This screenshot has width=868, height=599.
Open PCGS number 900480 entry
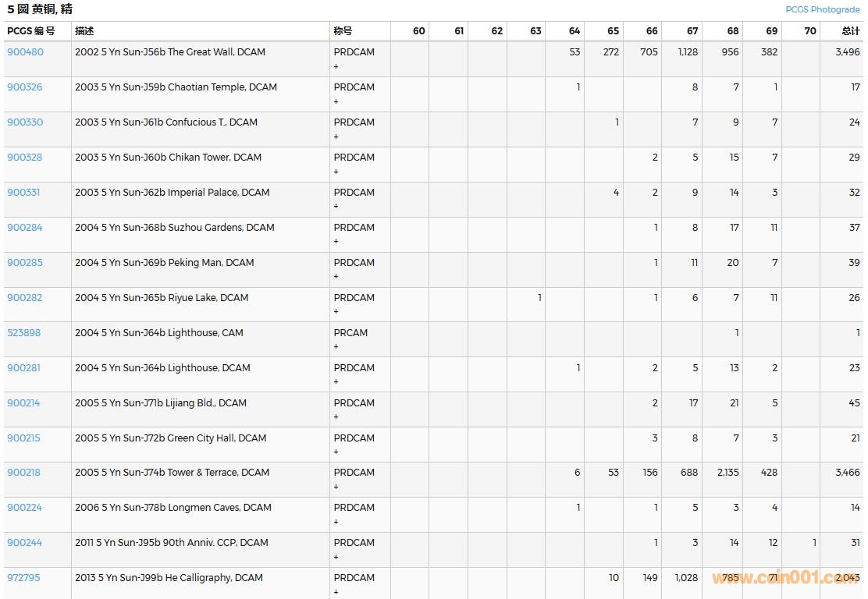pos(26,52)
